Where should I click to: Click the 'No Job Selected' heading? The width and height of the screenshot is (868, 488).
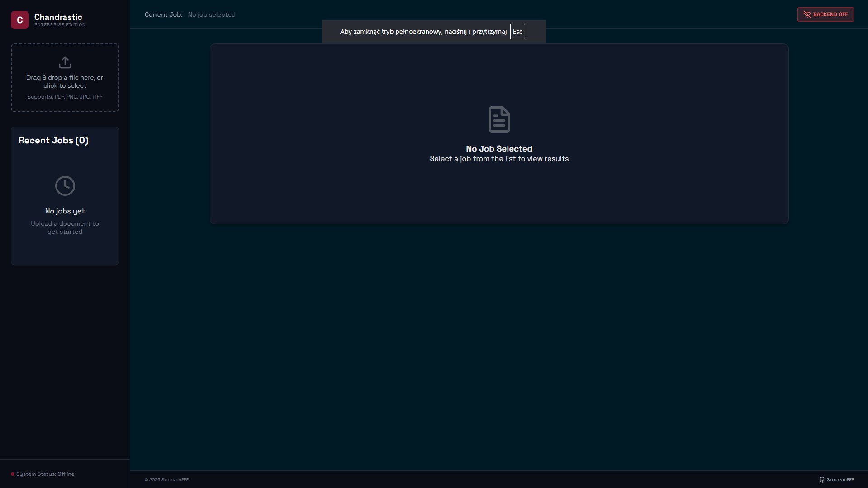[x=499, y=149]
